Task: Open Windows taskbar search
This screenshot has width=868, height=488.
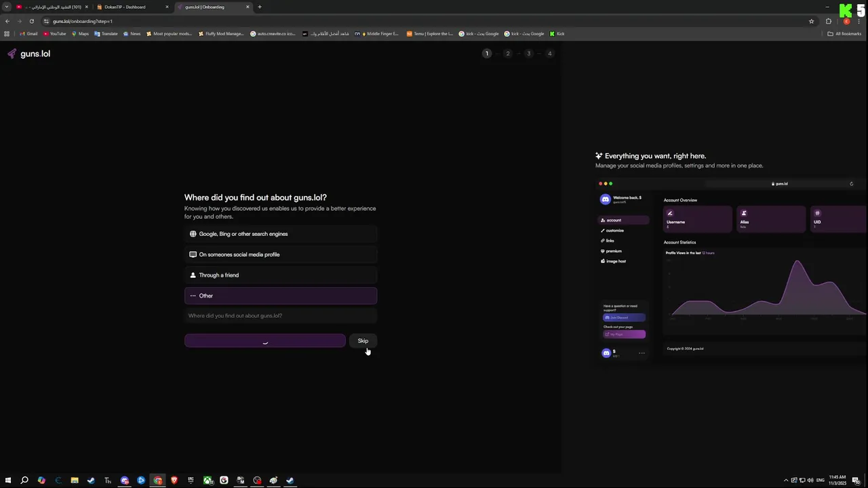Action: click(x=24, y=481)
